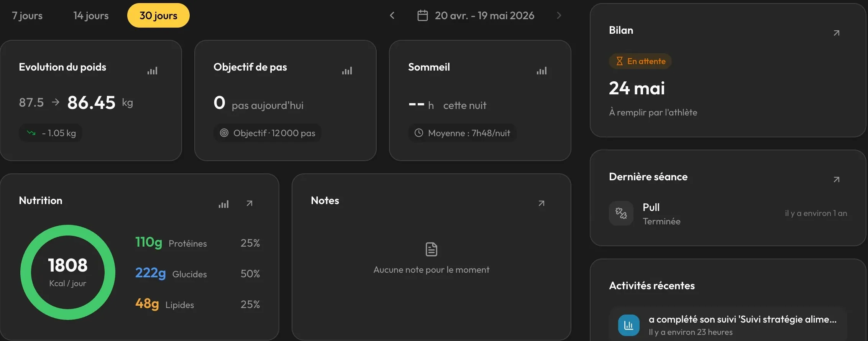Go to the next date range

pyautogui.click(x=559, y=15)
